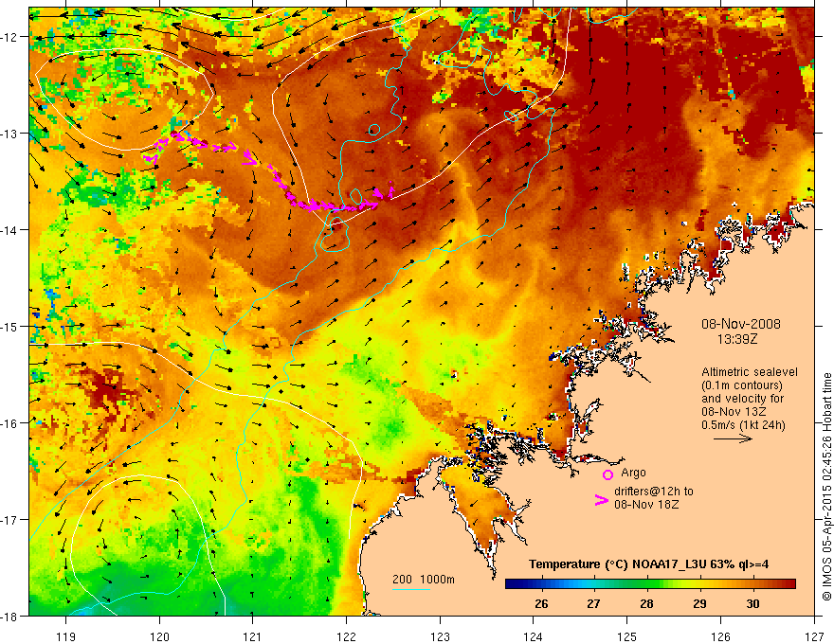The height and width of the screenshot is (644, 834).
Task: Click the 27 tick label on color bar
Action: (593, 603)
